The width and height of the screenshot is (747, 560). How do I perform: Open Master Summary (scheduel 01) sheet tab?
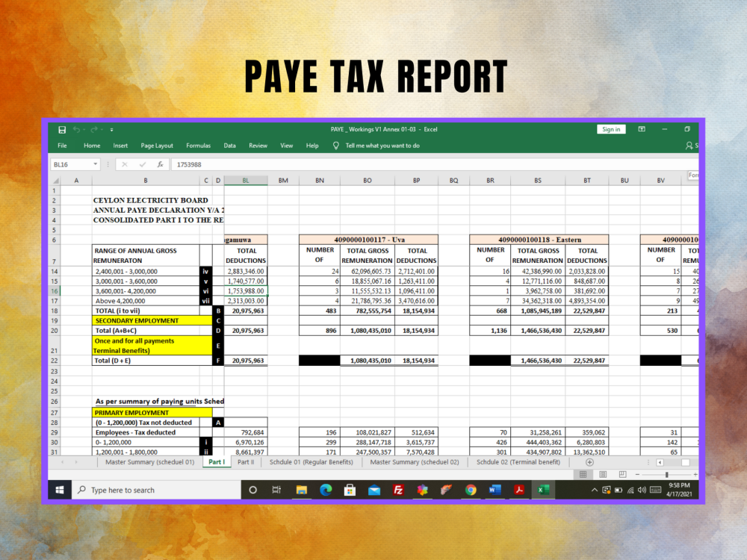[x=149, y=462]
